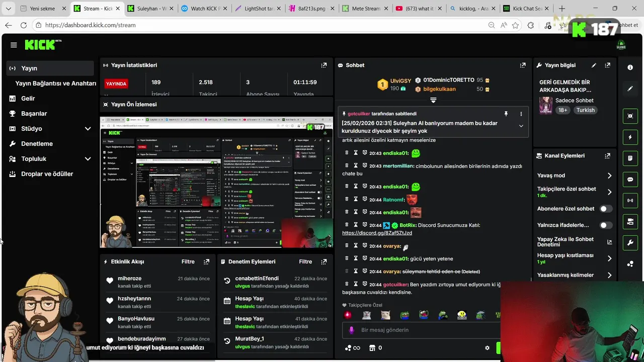Click the Yayın Ön İzlemesi preview video
This screenshot has width=644, height=362.
click(x=216, y=182)
